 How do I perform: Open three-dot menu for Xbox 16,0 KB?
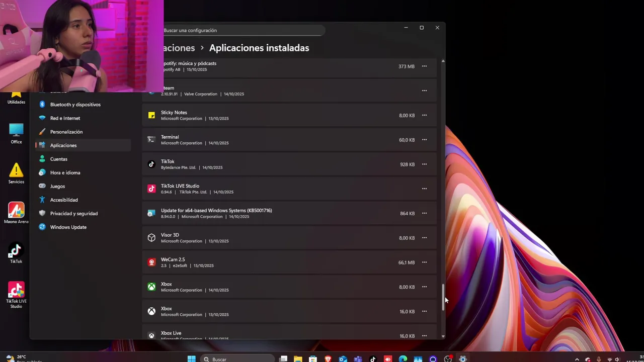(x=424, y=311)
